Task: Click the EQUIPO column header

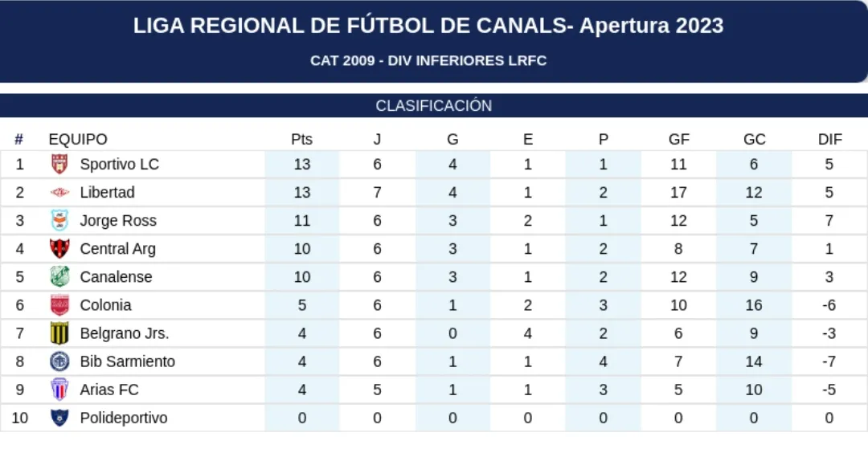Action: point(78,140)
